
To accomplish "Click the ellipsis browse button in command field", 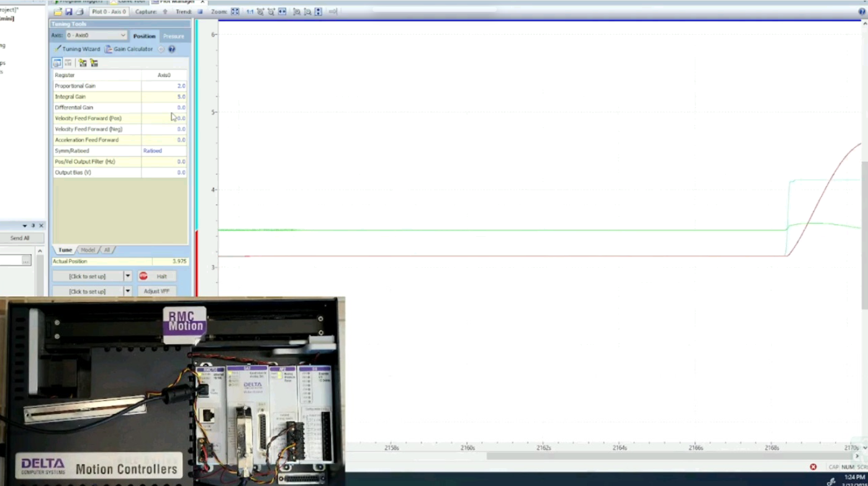I will (x=26, y=261).
